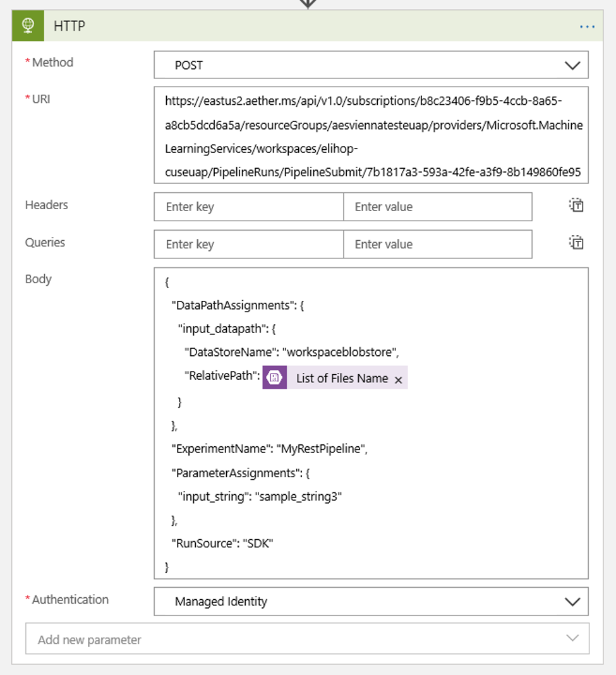616x675 pixels.
Task: Click the switch-to-text-view icon beside Headers
Action: (576, 205)
